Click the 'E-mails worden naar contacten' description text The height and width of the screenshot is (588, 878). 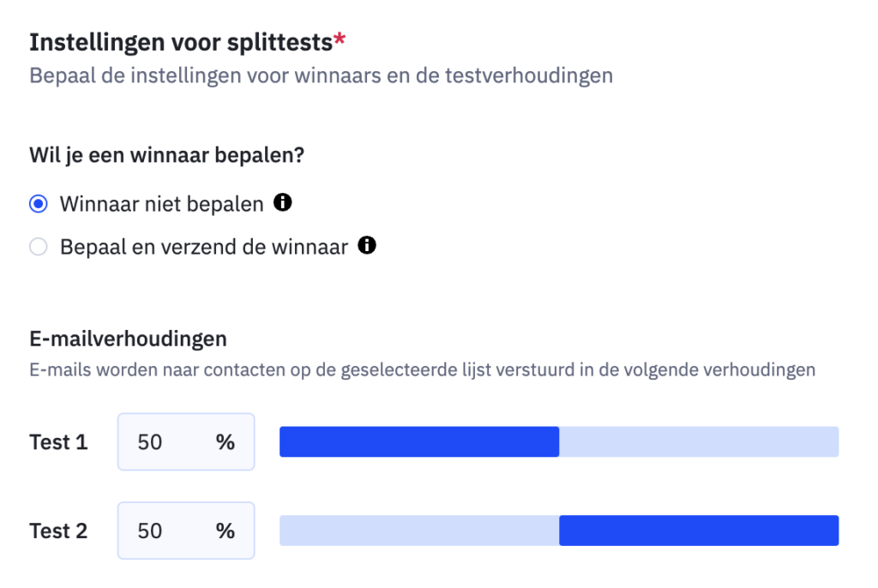[x=422, y=370]
